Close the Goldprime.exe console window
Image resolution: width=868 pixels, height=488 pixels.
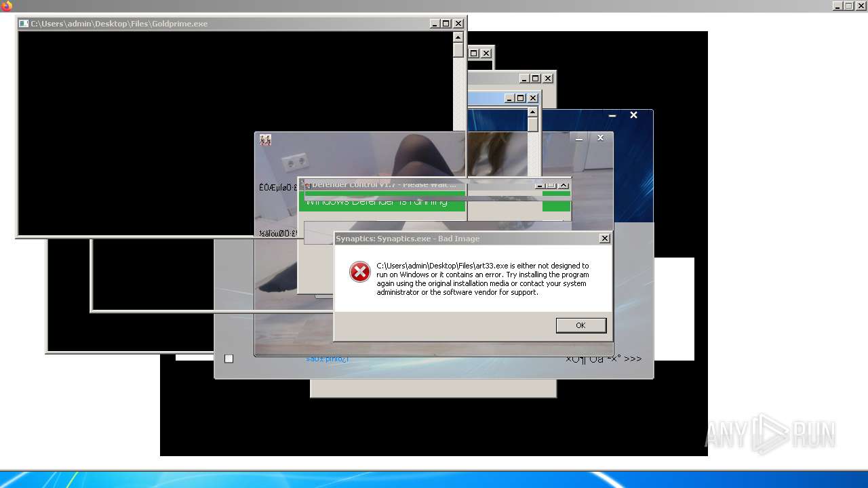[458, 24]
